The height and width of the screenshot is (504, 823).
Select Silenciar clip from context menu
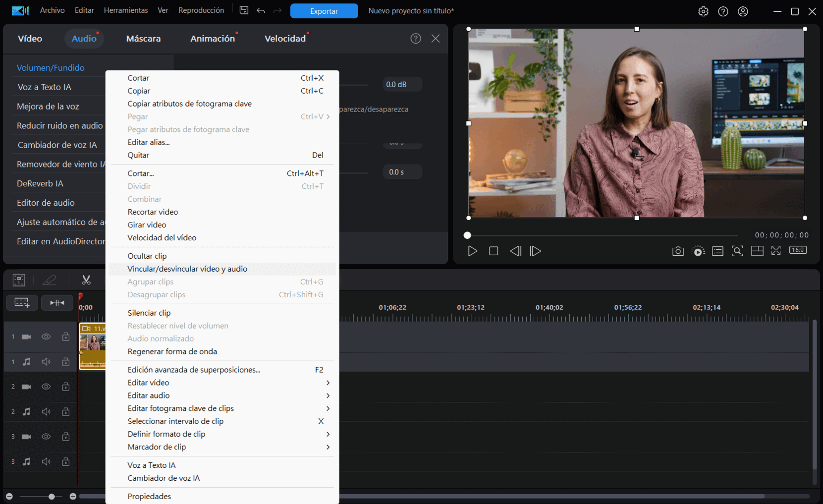(x=222, y=313)
